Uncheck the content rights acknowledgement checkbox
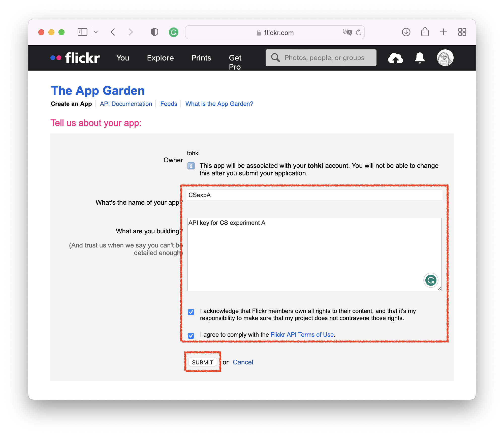Image resolution: width=504 pixels, height=437 pixels. coord(191,312)
